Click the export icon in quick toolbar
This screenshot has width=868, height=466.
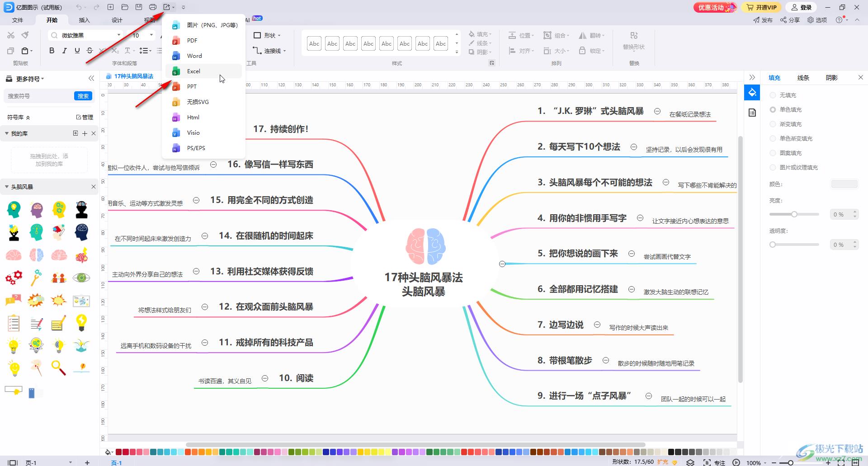point(167,7)
